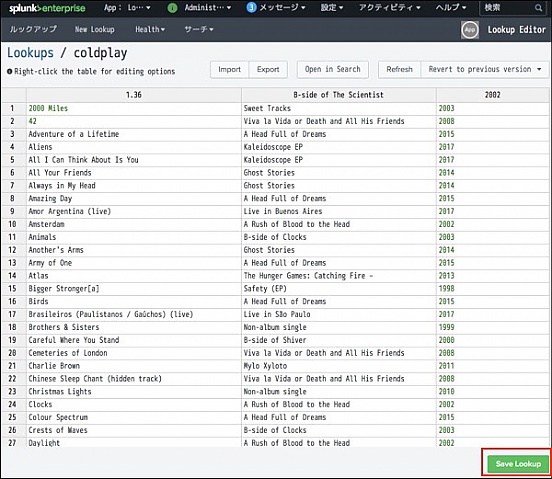Open the ヘルプ help menu
This screenshot has height=479, width=552.
[x=451, y=7]
